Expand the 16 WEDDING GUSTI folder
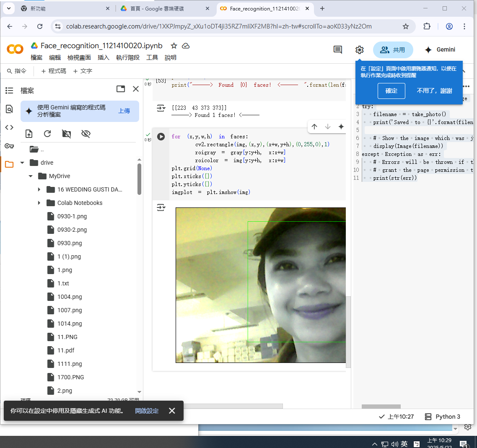 coord(39,189)
